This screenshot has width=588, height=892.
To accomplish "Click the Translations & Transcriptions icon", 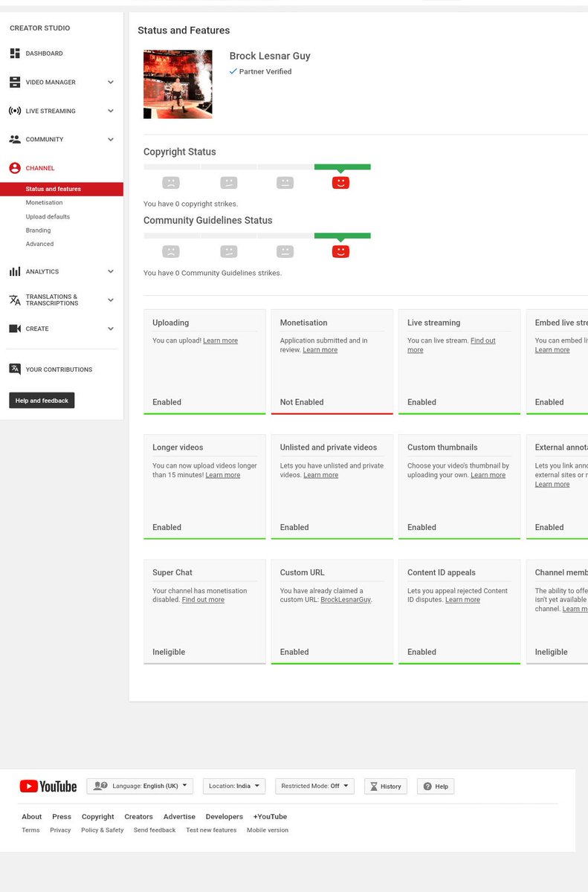I will (x=15, y=300).
